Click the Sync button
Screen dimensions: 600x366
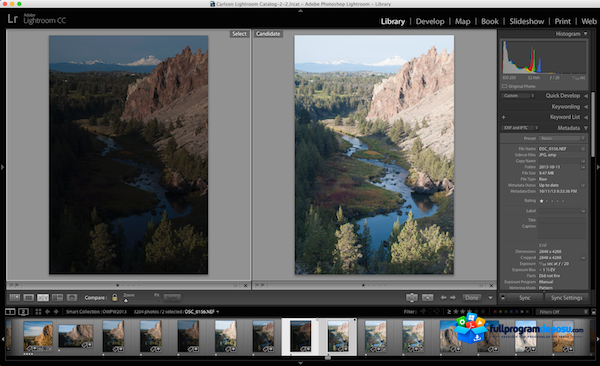(x=525, y=297)
